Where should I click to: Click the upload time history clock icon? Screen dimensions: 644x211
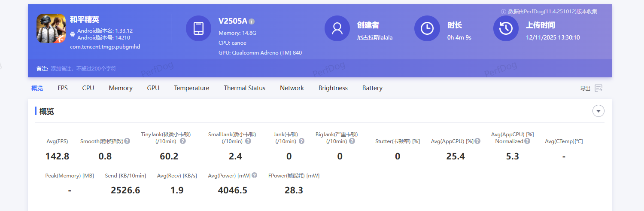coord(506,28)
